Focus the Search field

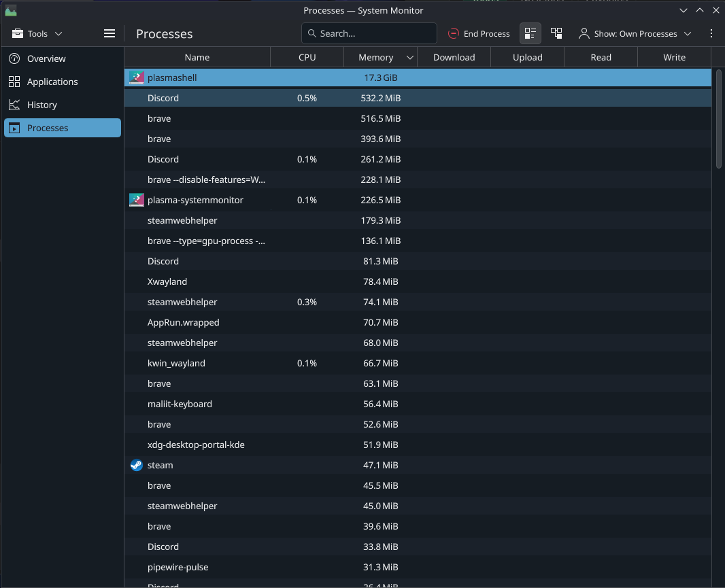[369, 33]
